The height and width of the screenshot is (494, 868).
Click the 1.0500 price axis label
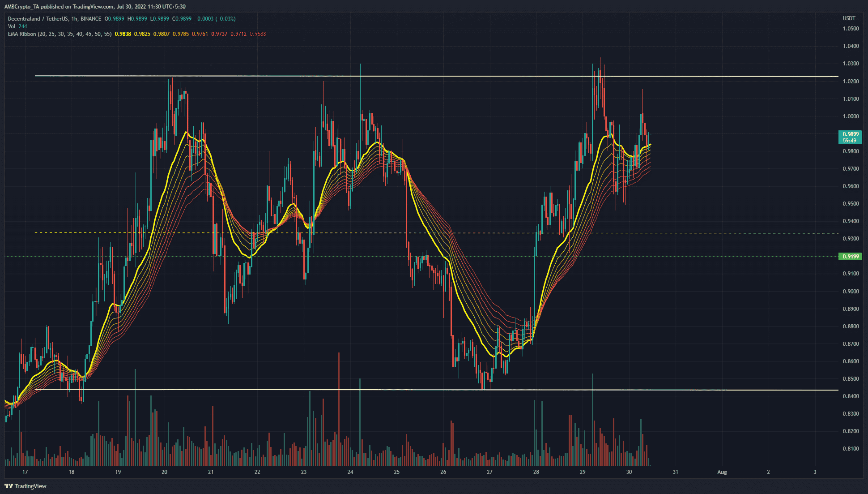(851, 29)
